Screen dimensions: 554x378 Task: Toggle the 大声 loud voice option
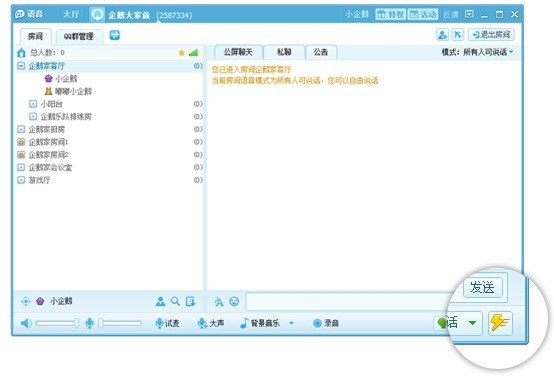(211, 323)
